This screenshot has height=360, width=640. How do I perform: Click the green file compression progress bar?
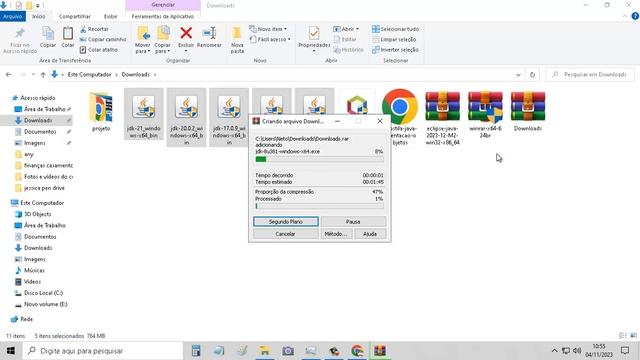tap(319, 159)
